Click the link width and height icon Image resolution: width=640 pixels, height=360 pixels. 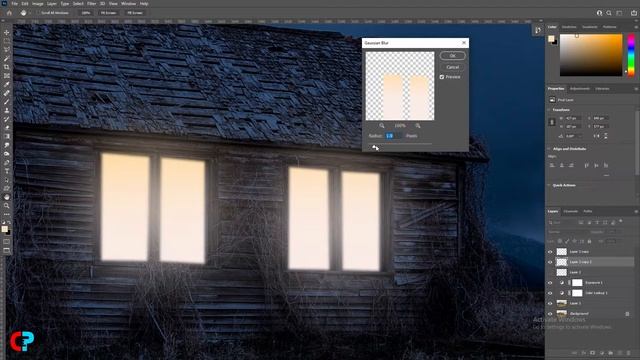click(552, 122)
